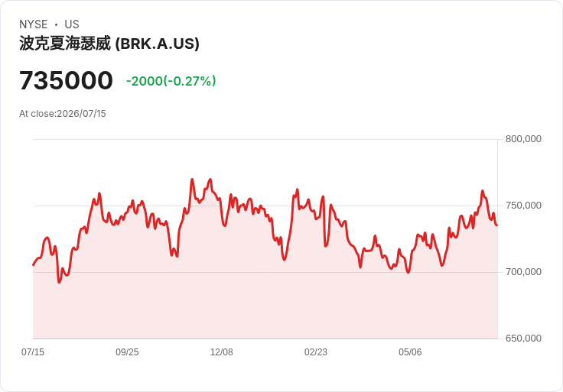Click the 05/06 date on x-axis
Viewport: 563px width, 392px height.
coord(410,352)
